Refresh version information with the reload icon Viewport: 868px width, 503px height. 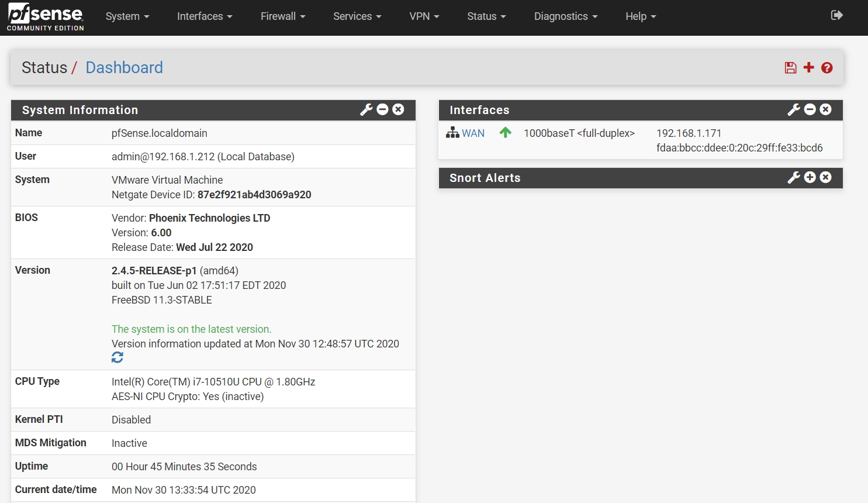117,357
